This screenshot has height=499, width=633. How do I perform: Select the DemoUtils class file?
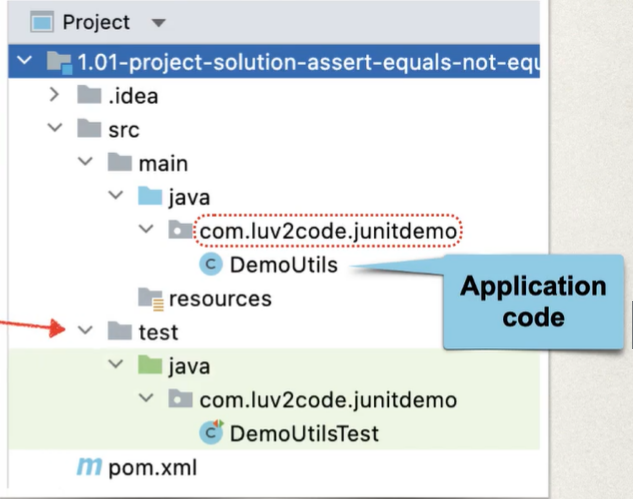283,265
